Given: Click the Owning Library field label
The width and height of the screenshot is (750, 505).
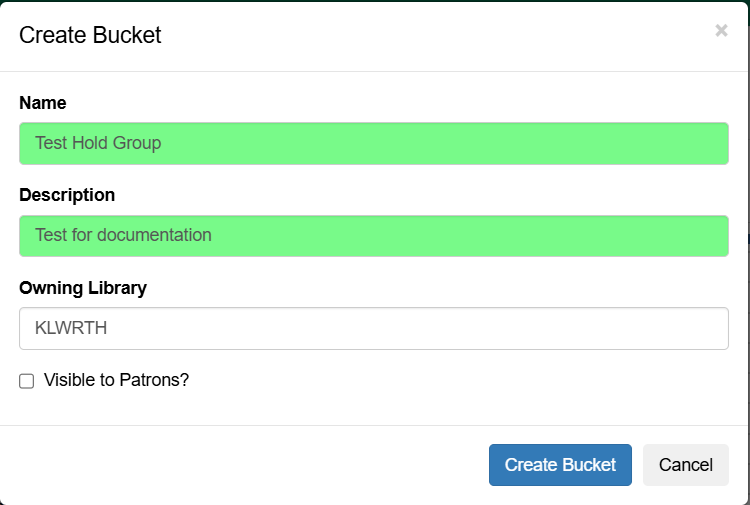Looking at the screenshot, I should [x=83, y=288].
